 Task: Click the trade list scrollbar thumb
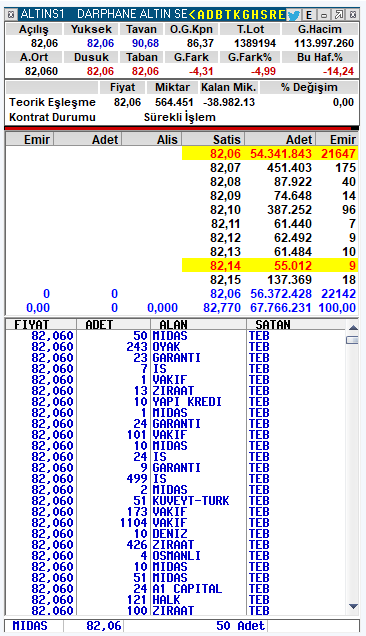pyautogui.click(x=353, y=340)
